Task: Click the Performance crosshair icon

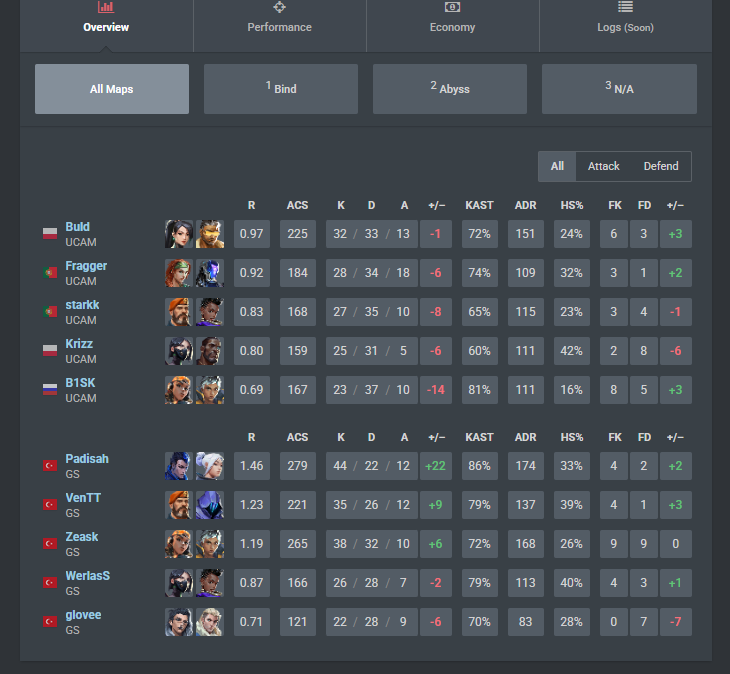Action: [279, 7]
